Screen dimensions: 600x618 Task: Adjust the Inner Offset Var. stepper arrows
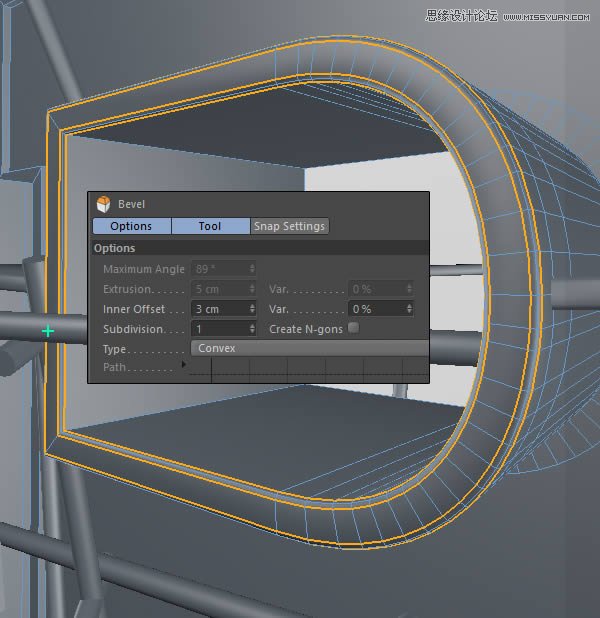409,309
